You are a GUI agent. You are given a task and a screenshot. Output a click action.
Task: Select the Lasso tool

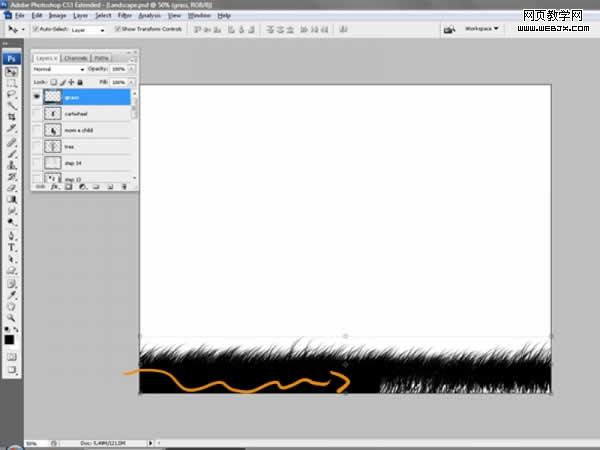(x=11, y=94)
